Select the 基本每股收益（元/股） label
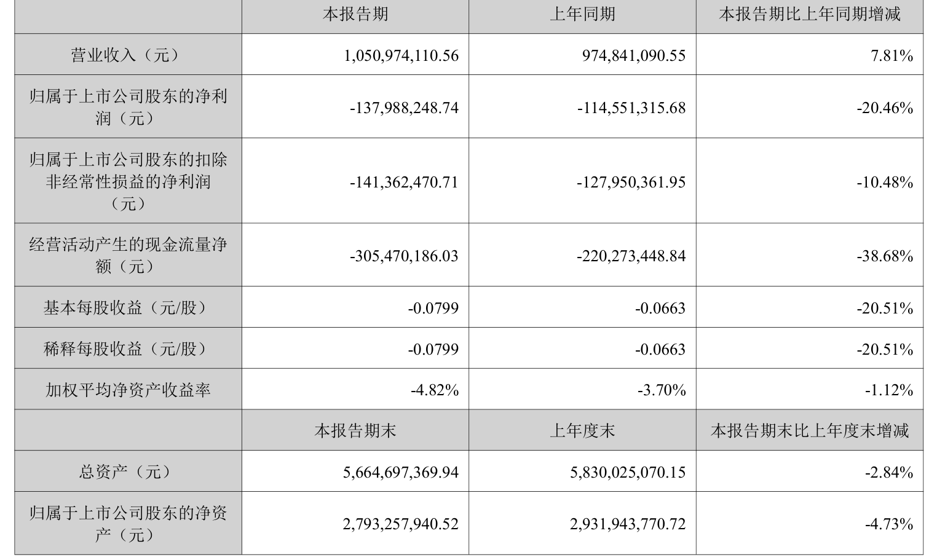 [x=128, y=307]
